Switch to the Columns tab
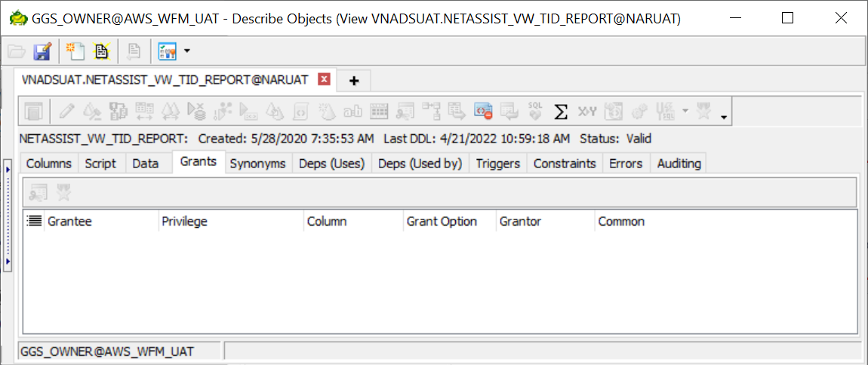This screenshot has width=868, height=365. pyautogui.click(x=49, y=164)
